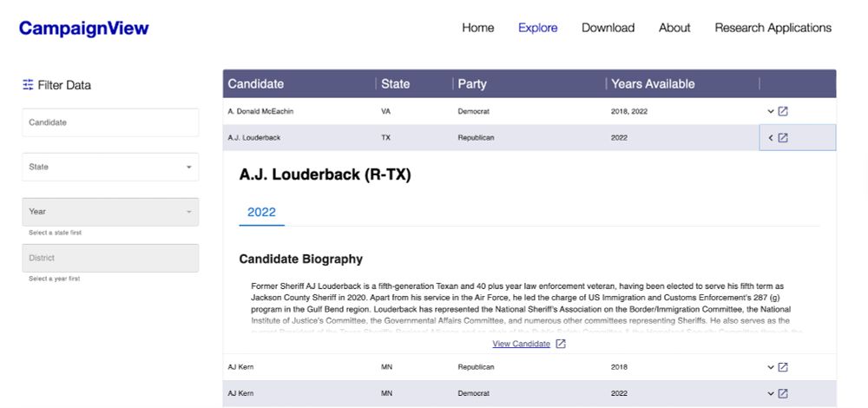Click external icon beside View Candidate

coord(561,344)
